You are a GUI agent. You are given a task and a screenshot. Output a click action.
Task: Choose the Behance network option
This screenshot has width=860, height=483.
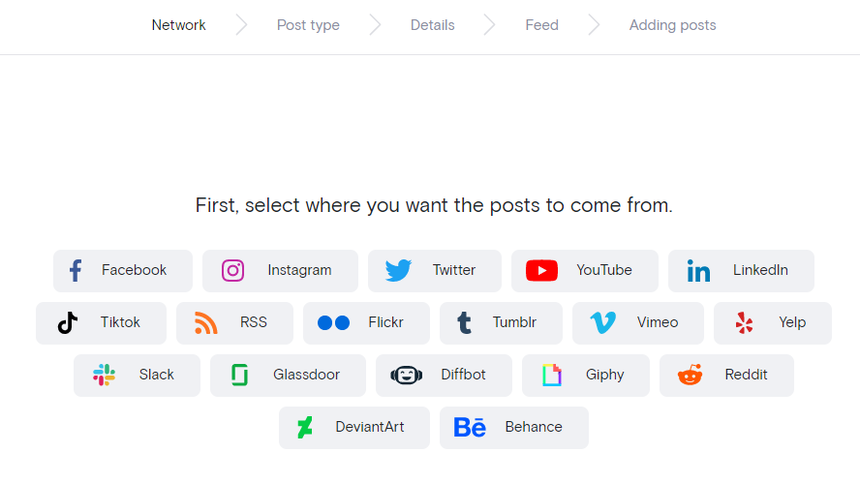[x=514, y=427]
